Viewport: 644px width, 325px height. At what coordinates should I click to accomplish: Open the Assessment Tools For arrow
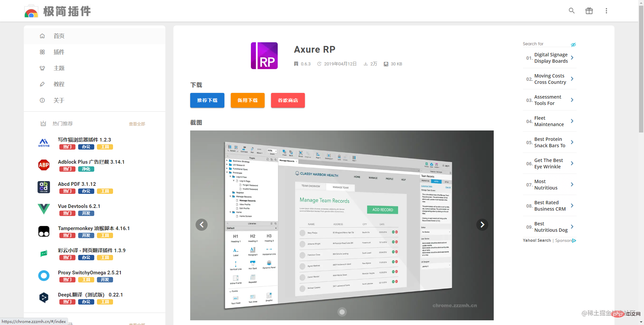pyautogui.click(x=572, y=100)
